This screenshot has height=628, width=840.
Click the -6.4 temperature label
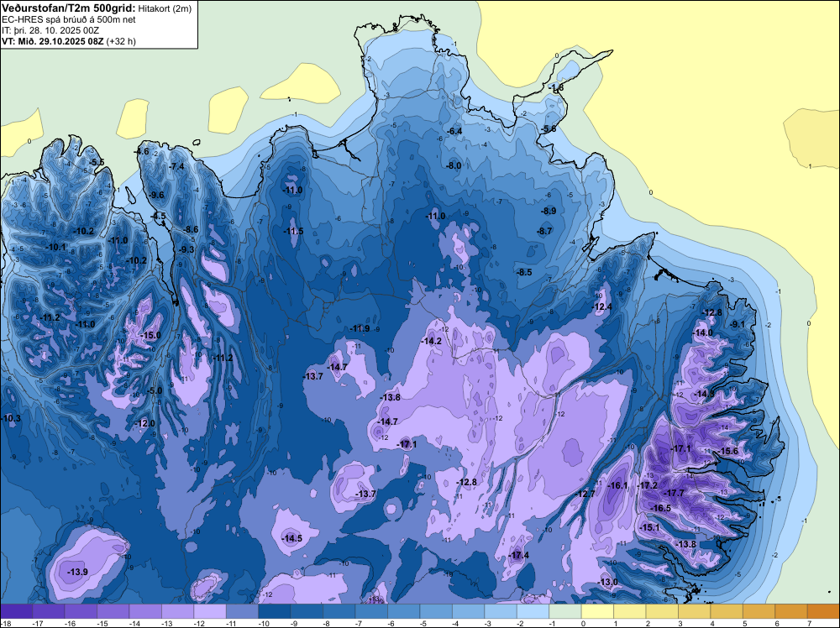click(454, 131)
